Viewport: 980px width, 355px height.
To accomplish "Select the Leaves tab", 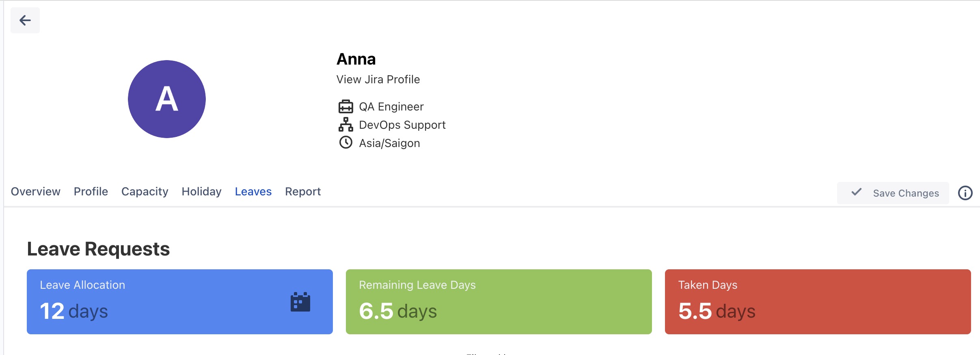I will (253, 191).
